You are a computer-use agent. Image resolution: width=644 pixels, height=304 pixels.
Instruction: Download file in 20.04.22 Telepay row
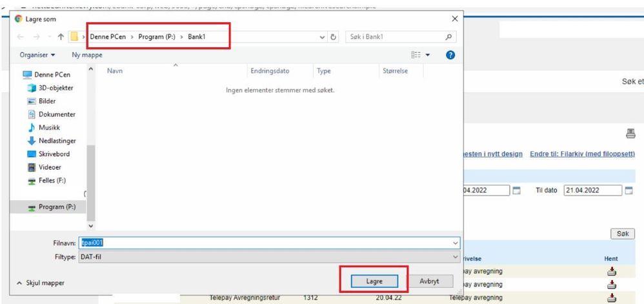pyautogui.click(x=612, y=298)
